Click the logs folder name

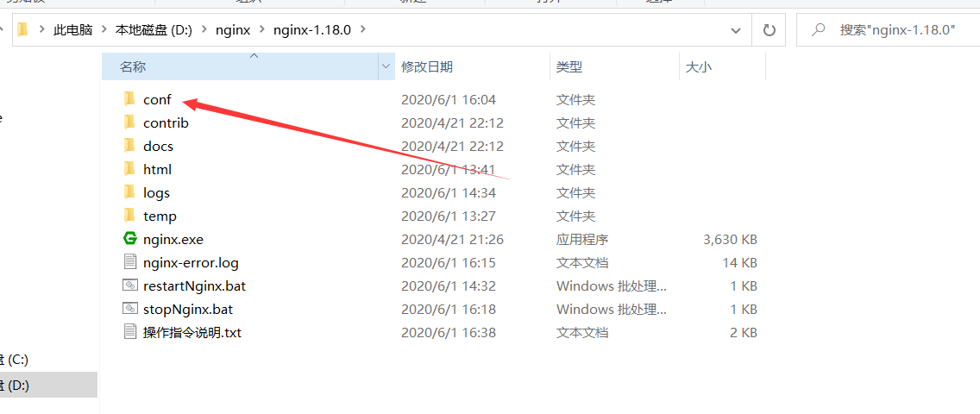(156, 193)
